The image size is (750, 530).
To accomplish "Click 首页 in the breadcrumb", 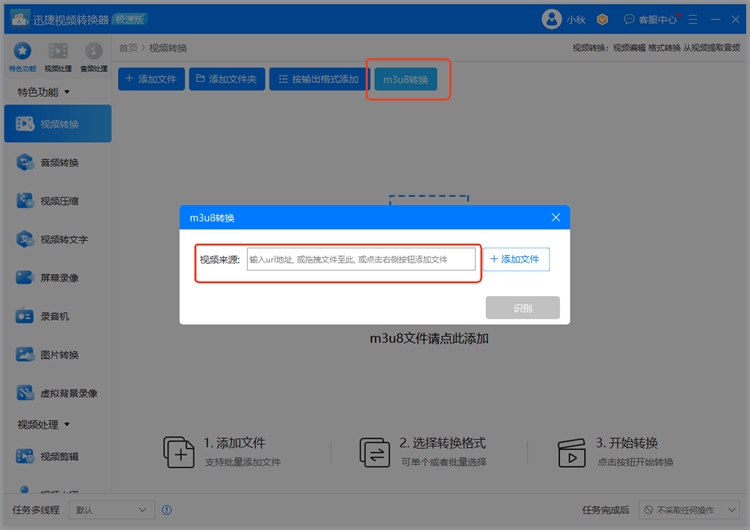I will (128, 48).
